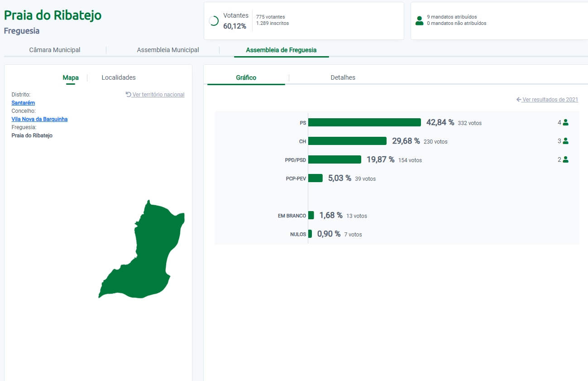Click the PCP-PEV result bar
The image size is (588, 381).
point(316,178)
